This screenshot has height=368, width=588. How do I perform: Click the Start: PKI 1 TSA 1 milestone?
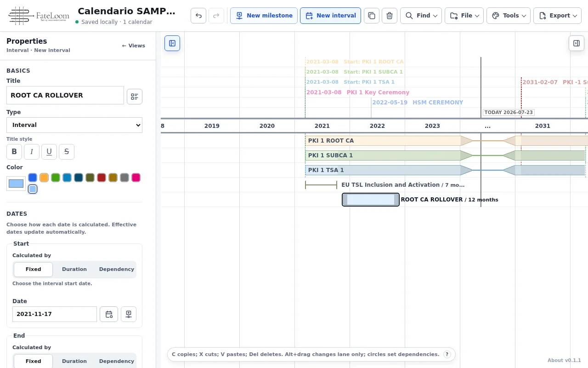350,82
